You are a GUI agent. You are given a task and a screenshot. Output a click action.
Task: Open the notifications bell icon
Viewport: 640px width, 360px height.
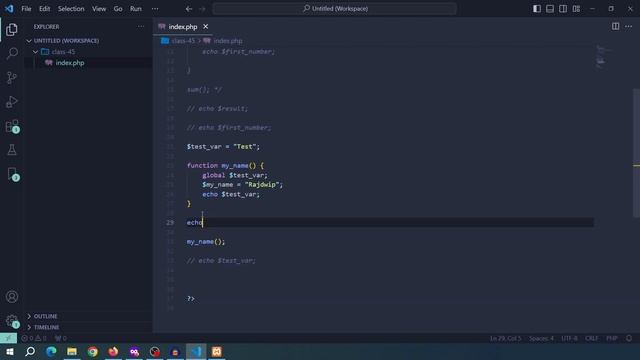[x=629, y=338]
